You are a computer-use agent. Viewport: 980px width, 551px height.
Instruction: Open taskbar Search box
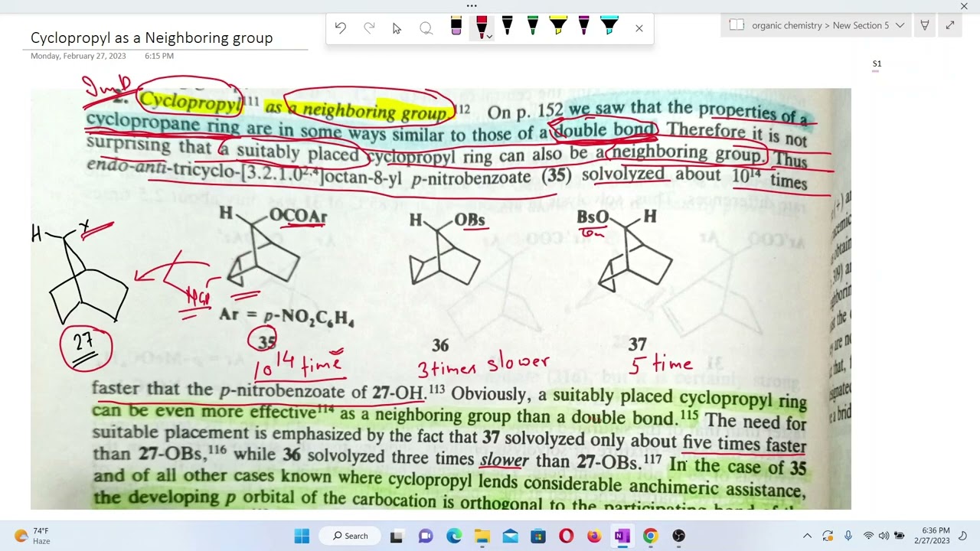[x=351, y=536]
